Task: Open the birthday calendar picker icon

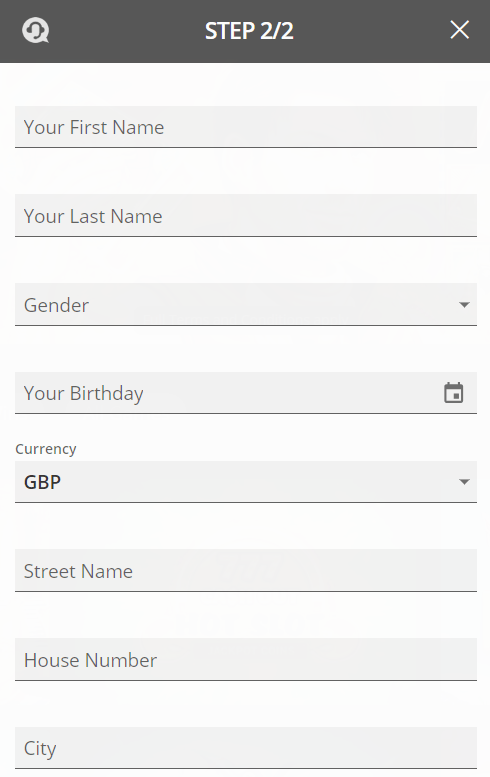Action: [x=453, y=393]
